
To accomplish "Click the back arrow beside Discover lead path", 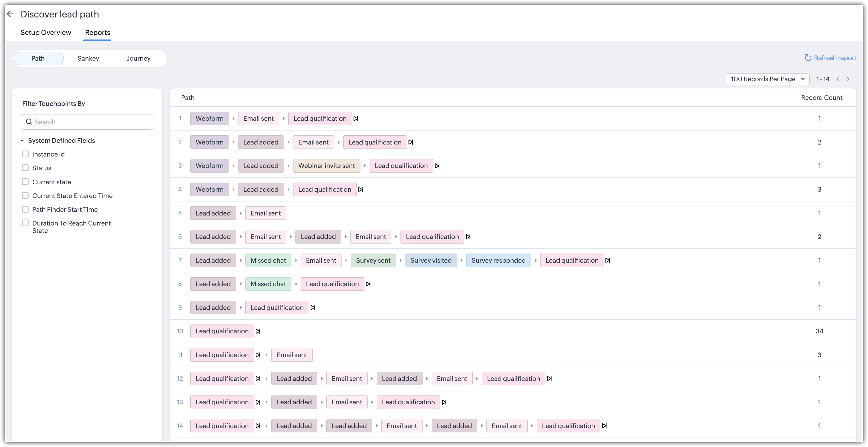I will tap(11, 14).
